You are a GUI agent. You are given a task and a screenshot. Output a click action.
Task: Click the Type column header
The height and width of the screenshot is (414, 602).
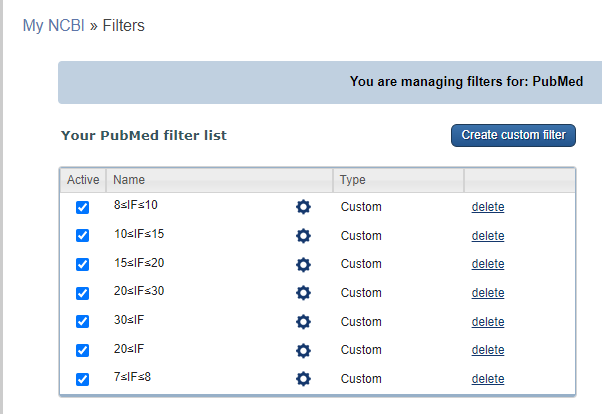[x=352, y=180]
